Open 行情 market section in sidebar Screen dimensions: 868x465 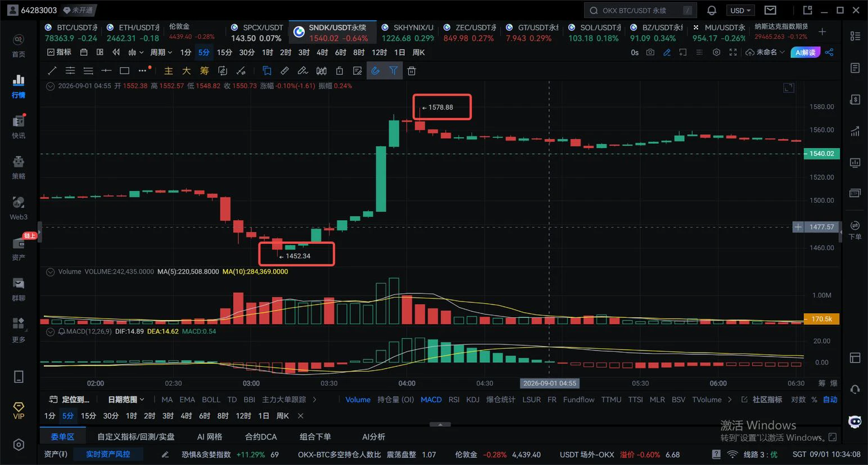pos(19,86)
